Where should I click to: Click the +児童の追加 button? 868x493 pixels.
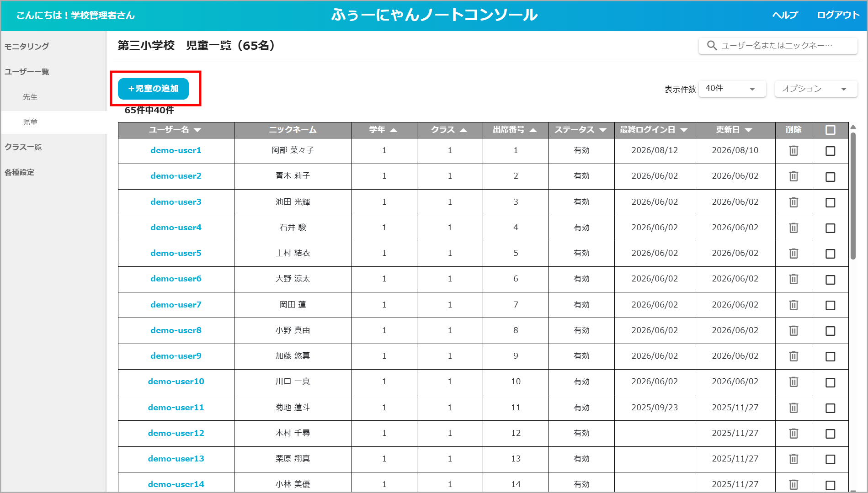point(153,89)
